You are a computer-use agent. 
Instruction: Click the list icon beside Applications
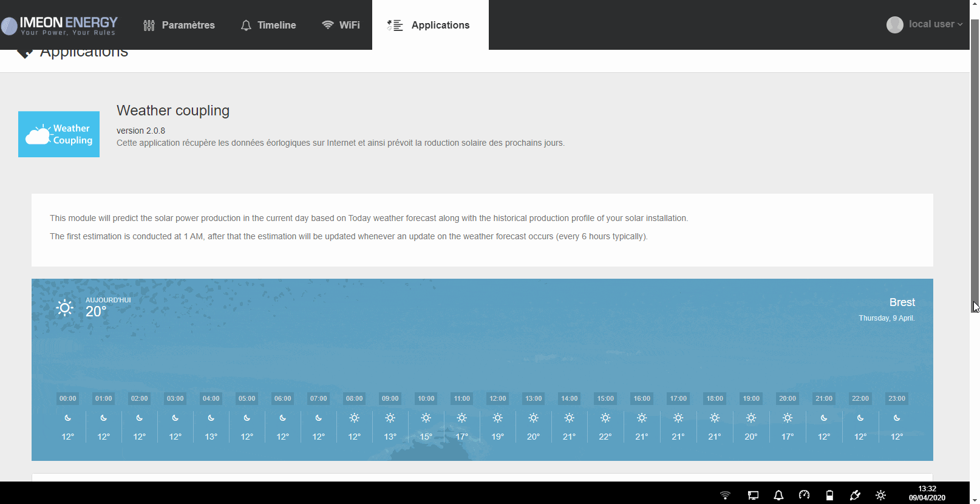click(x=395, y=25)
